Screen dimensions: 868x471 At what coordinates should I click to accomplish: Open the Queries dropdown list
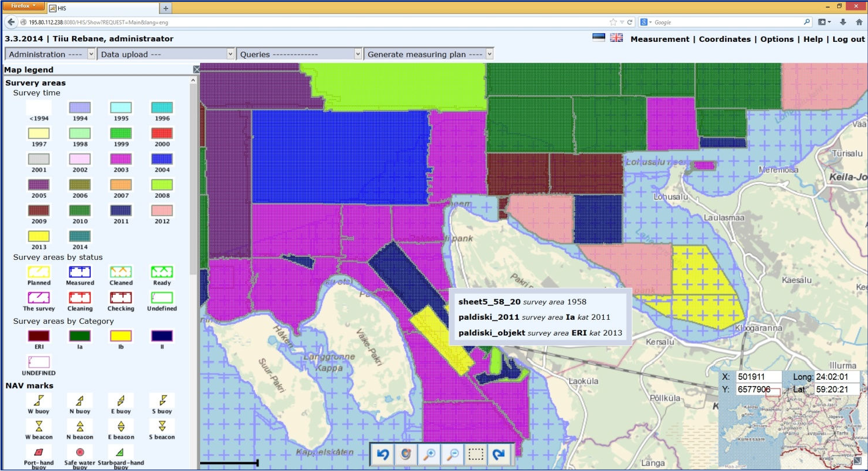300,54
